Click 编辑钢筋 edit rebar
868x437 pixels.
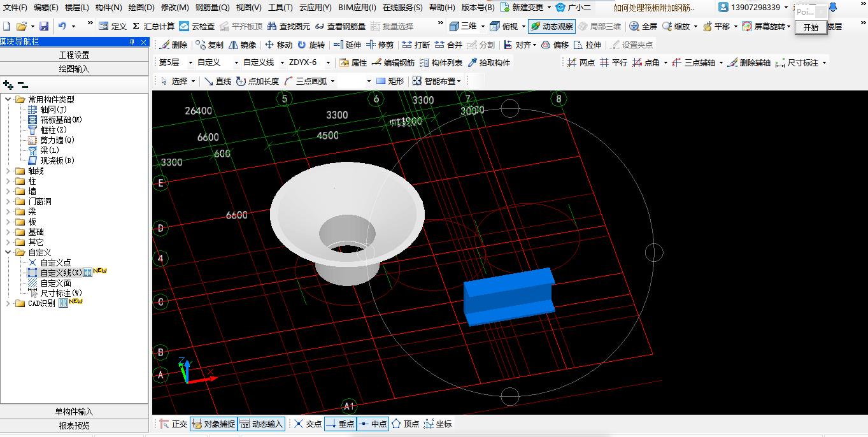pos(393,63)
